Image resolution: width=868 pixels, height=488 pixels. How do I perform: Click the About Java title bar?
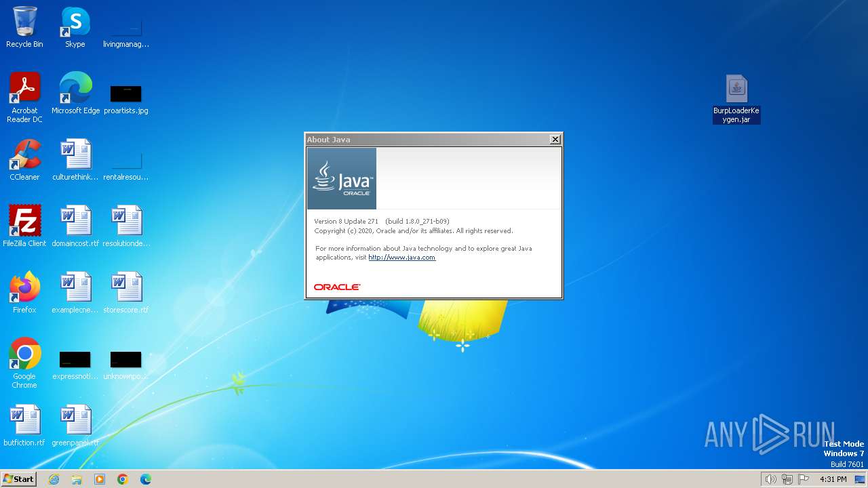[427, 140]
